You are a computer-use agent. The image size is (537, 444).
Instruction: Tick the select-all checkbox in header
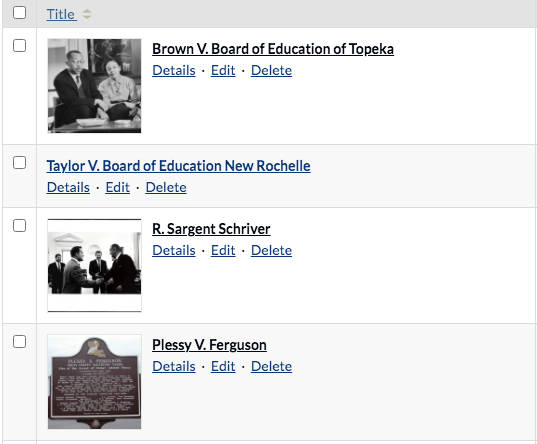point(19,13)
